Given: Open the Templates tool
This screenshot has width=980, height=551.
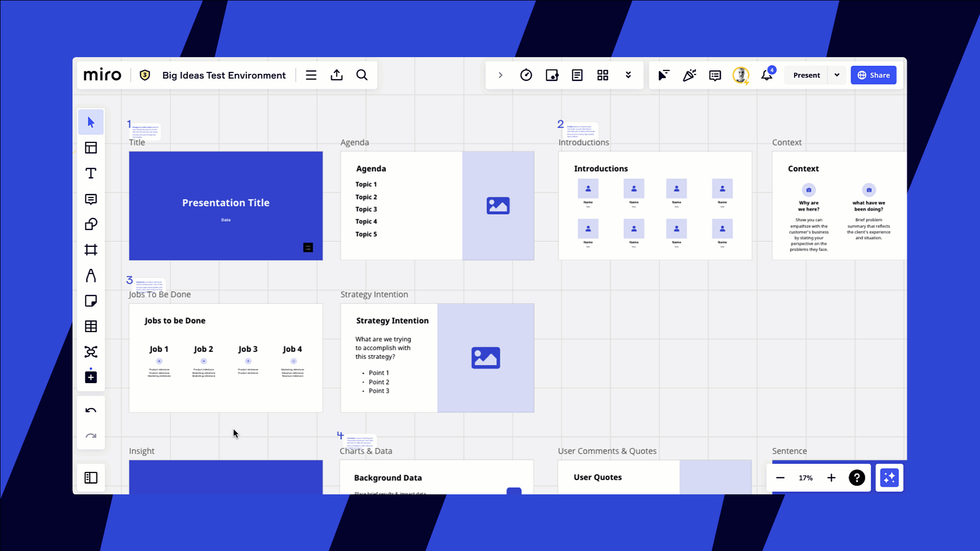Looking at the screenshot, I should 91,148.
